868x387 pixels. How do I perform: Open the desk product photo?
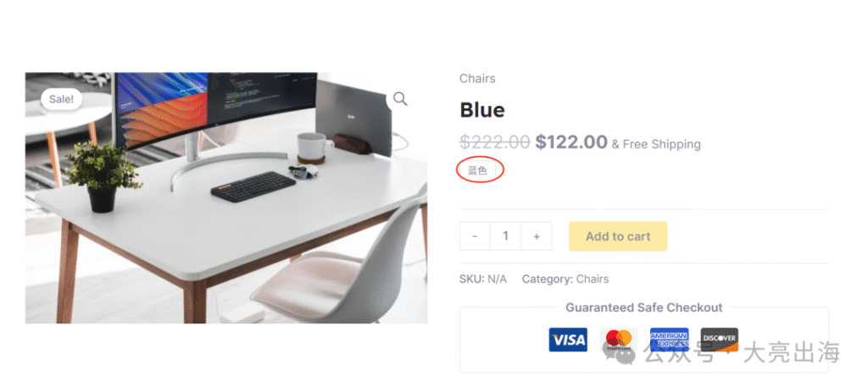pos(225,198)
